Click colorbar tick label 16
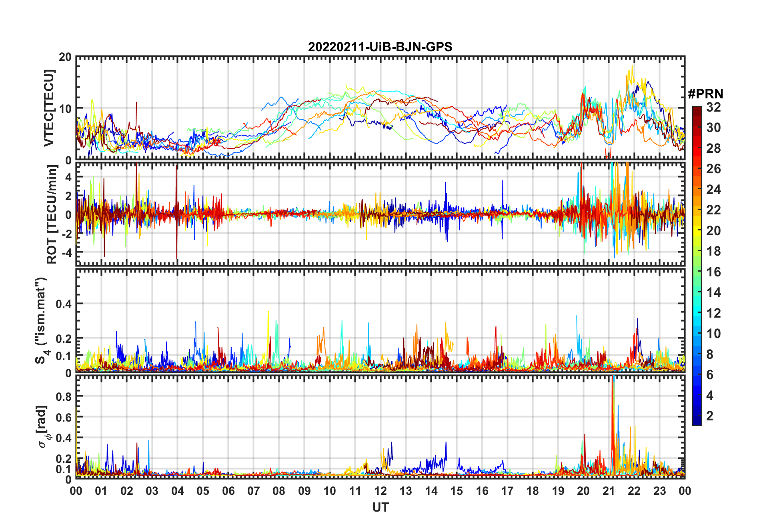761x532 pixels. [713, 272]
